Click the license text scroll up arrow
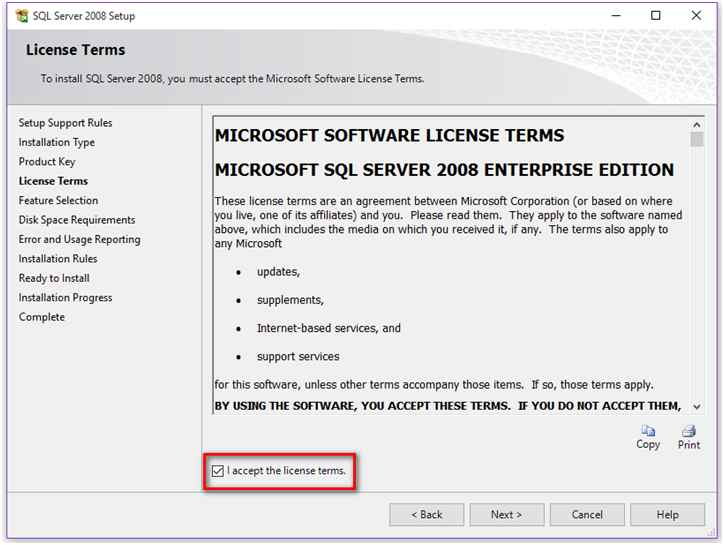 pos(697,125)
